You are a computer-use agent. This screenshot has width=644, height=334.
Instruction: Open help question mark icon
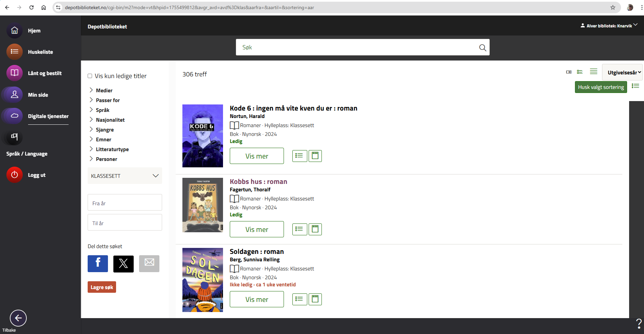click(x=639, y=324)
